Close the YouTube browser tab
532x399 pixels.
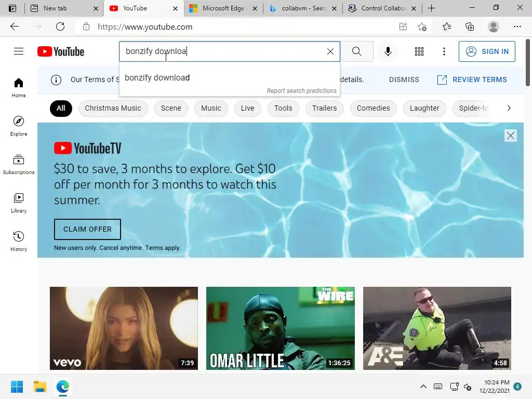pyautogui.click(x=175, y=8)
